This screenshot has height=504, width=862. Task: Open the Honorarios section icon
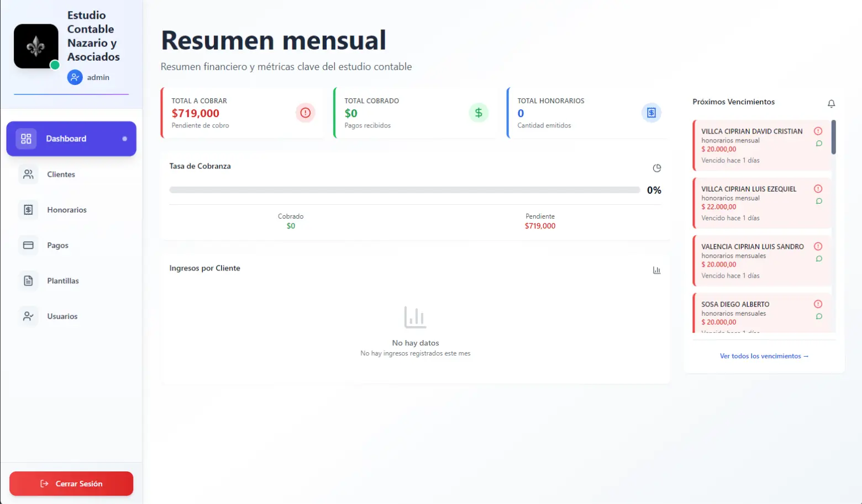[28, 209]
